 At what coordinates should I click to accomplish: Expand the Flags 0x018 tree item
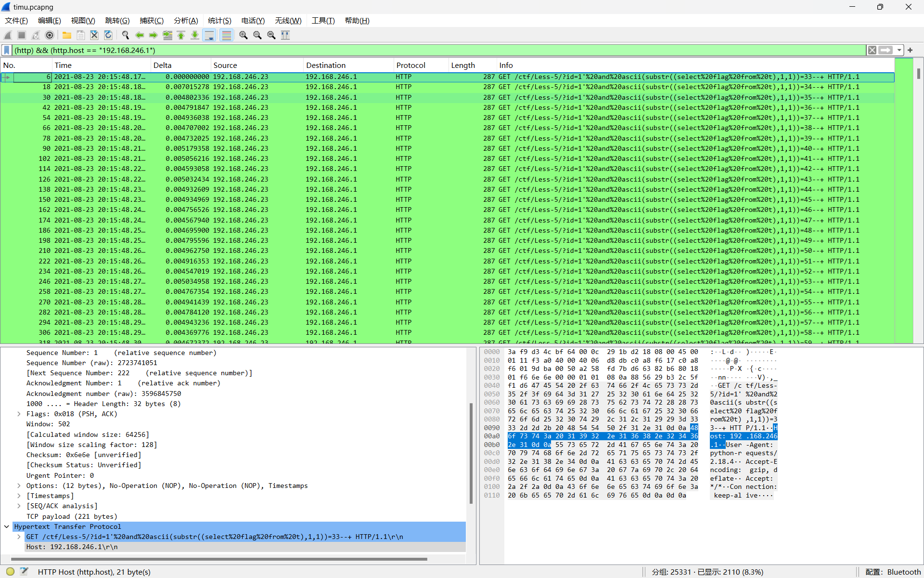pos(19,414)
